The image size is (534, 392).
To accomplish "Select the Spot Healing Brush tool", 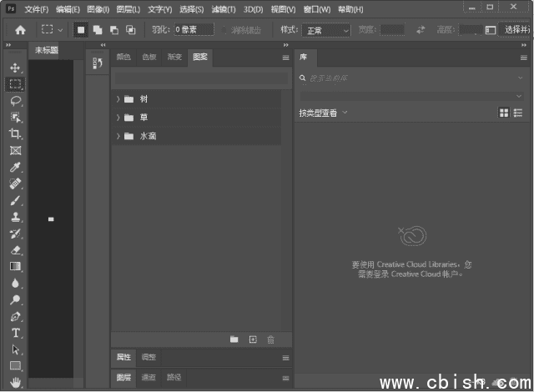I will pyautogui.click(x=15, y=183).
